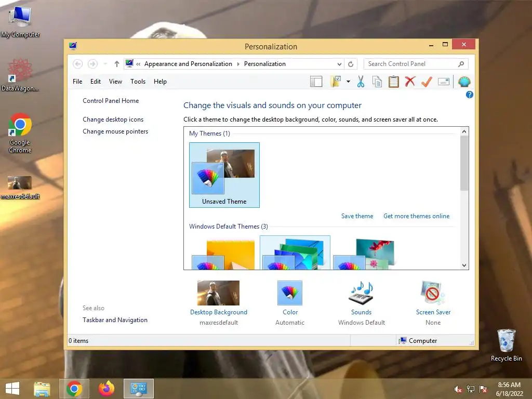
Task: Open Desktop Background settings
Action: [219, 293]
